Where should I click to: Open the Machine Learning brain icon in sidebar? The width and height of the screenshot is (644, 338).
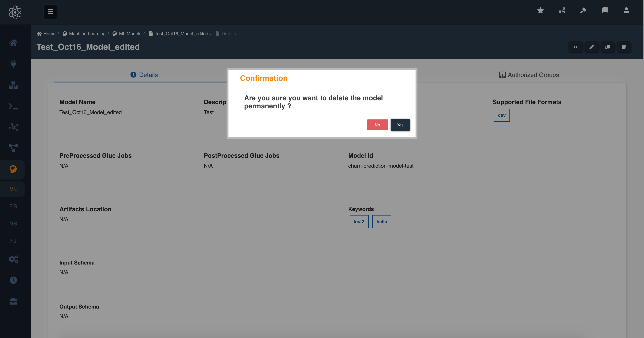point(13,170)
